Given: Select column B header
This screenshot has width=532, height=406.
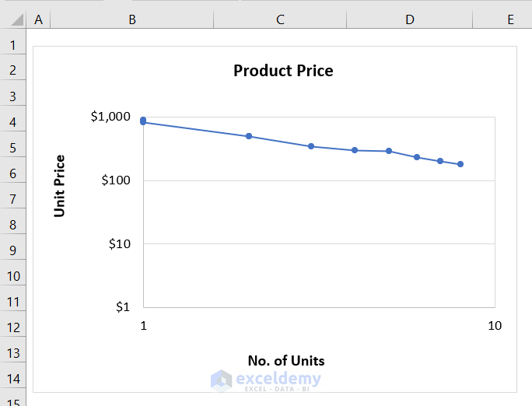Looking at the screenshot, I should [x=132, y=19].
